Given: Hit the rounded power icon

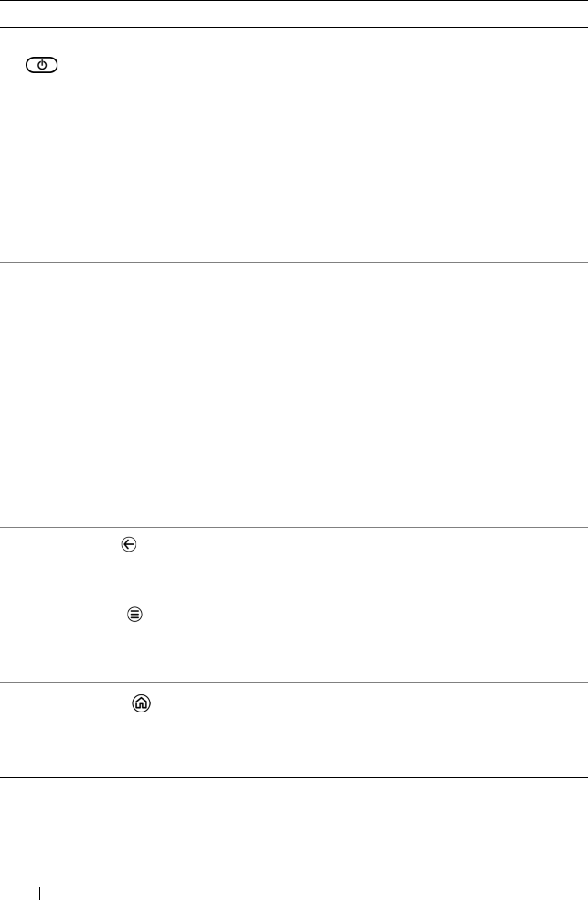Looking at the screenshot, I should pyautogui.click(x=41, y=66).
